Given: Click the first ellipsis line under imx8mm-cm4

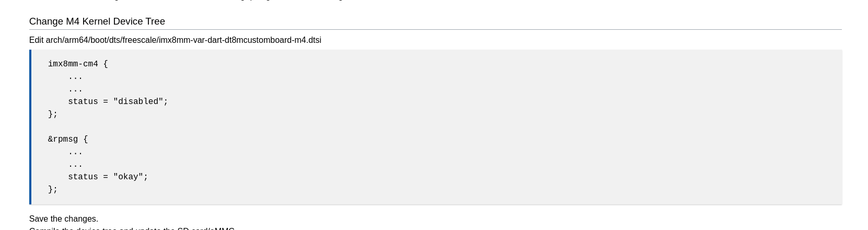Looking at the screenshot, I should [75, 77].
